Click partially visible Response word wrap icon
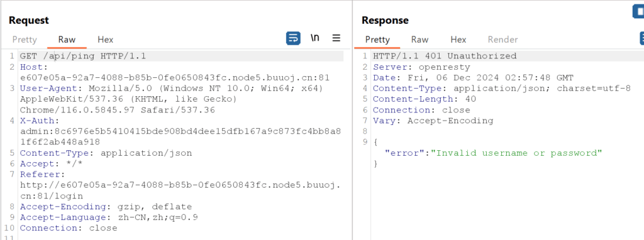This screenshot has width=644, height=240. click(641, 38)
